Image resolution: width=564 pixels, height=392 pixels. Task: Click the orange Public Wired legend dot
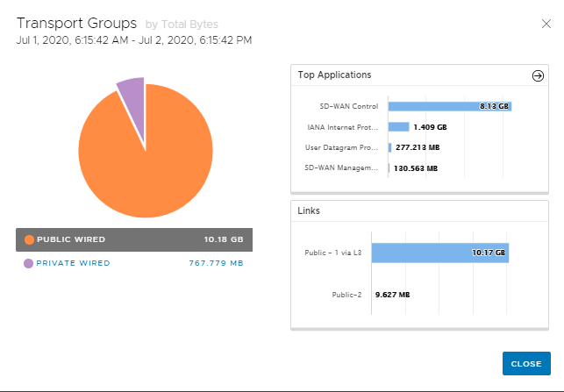tap(29, 239)
